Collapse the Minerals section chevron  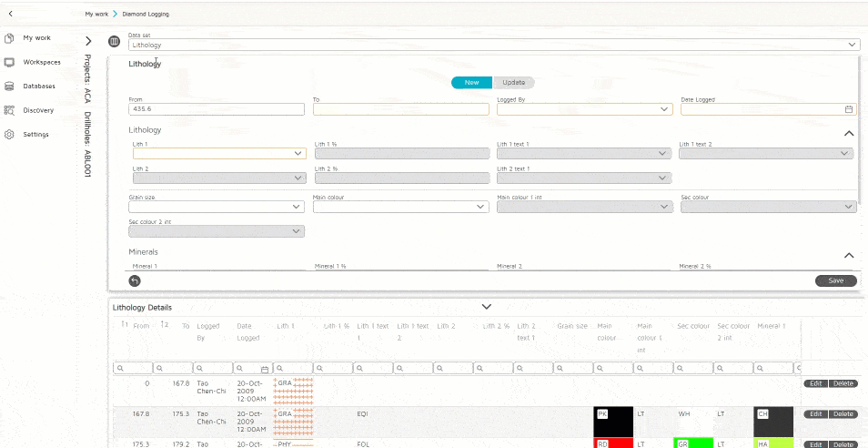(x=848, y=256)
